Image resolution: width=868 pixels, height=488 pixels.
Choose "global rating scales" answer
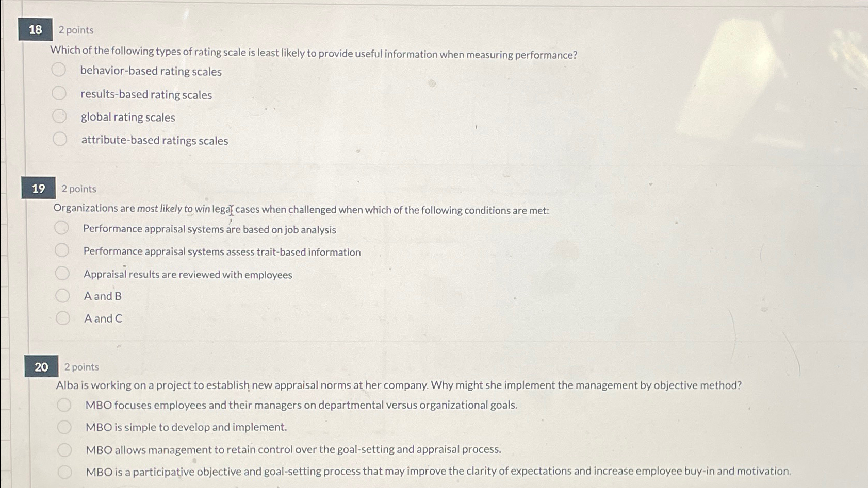(x=59, y=115)
